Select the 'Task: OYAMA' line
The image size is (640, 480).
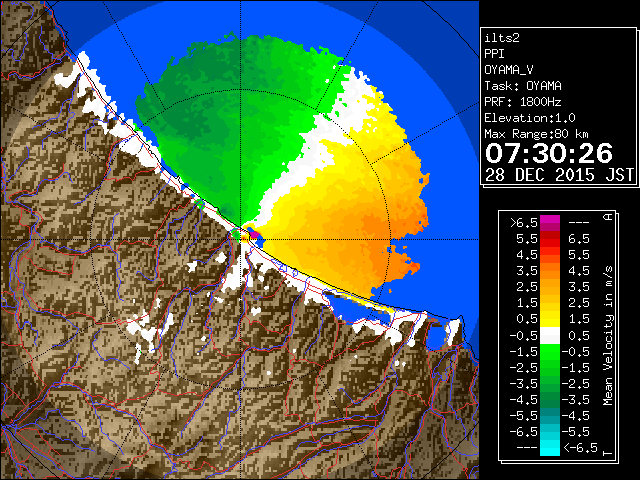pos(523,86)
